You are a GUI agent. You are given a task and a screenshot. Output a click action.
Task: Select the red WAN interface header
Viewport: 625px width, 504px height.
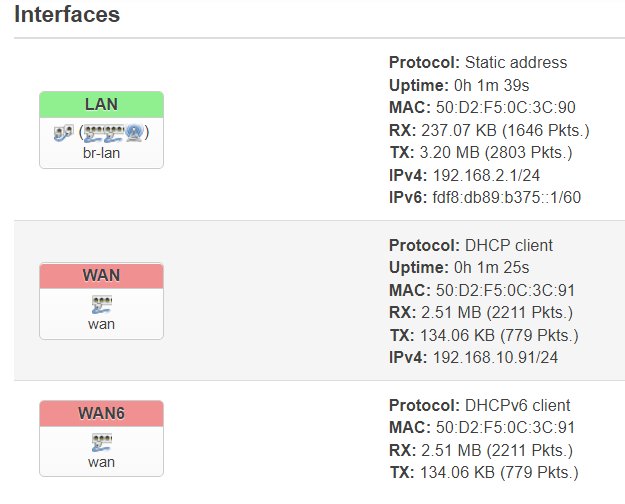tap(101, 276)
